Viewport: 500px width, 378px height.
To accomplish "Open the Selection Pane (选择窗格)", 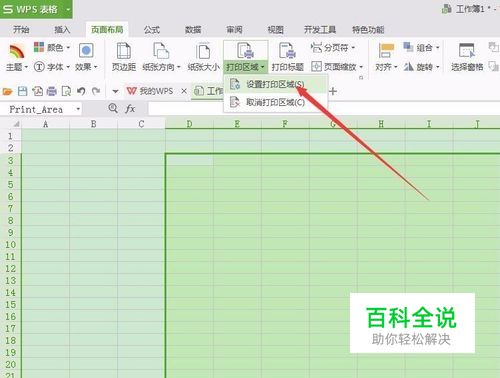I will point(467,57).
